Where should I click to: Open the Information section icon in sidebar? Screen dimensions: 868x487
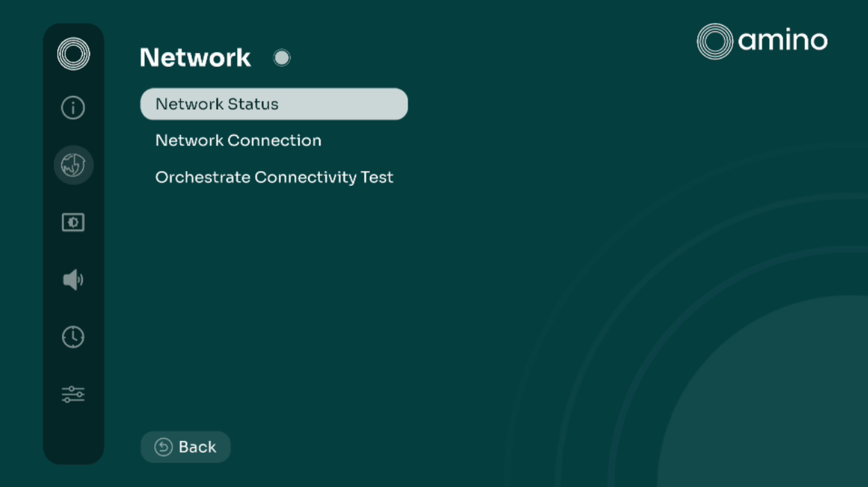(73, 108)
